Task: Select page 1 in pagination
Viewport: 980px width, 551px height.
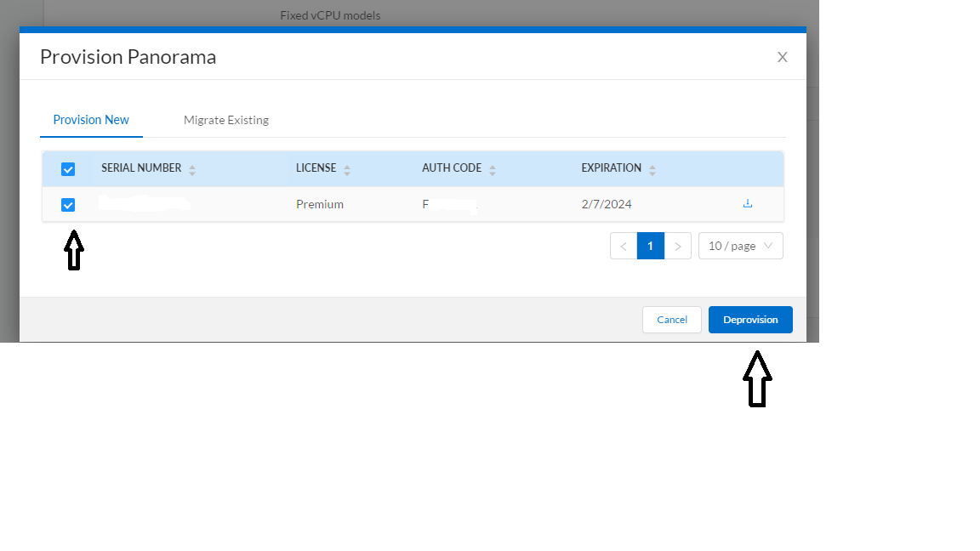Action: (x=651, y=246)
